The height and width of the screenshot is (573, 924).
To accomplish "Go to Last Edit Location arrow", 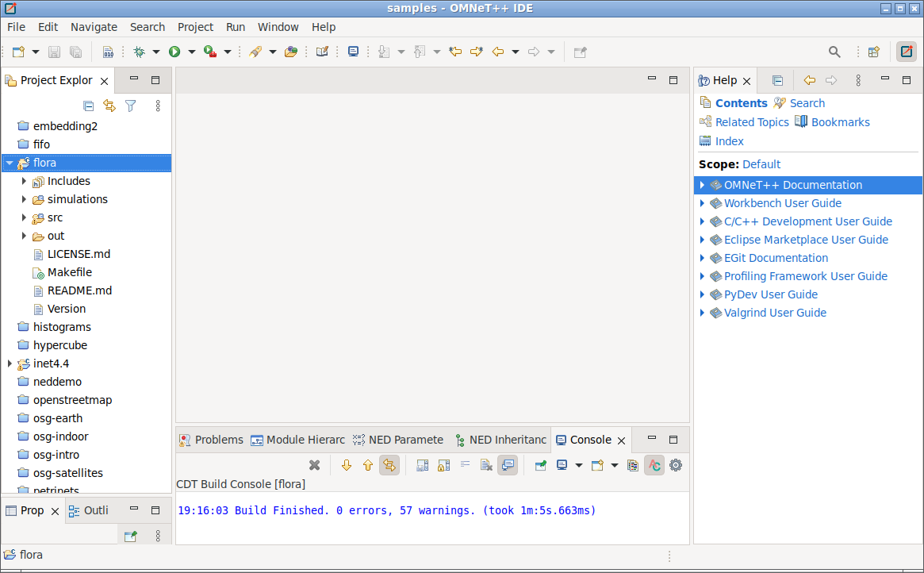I will tap(455, 52).
